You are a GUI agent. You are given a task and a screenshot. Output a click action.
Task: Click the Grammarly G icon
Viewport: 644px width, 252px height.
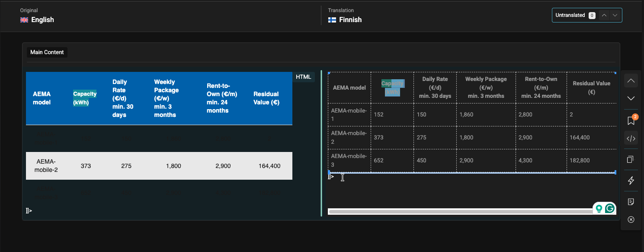pos(609,208)
